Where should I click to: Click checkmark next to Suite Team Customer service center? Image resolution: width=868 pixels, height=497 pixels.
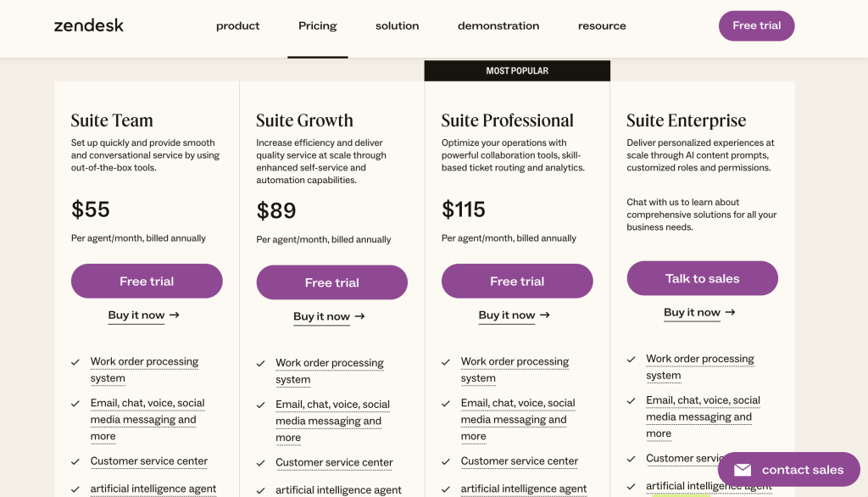pyautogui.click(x=75, y=461)
